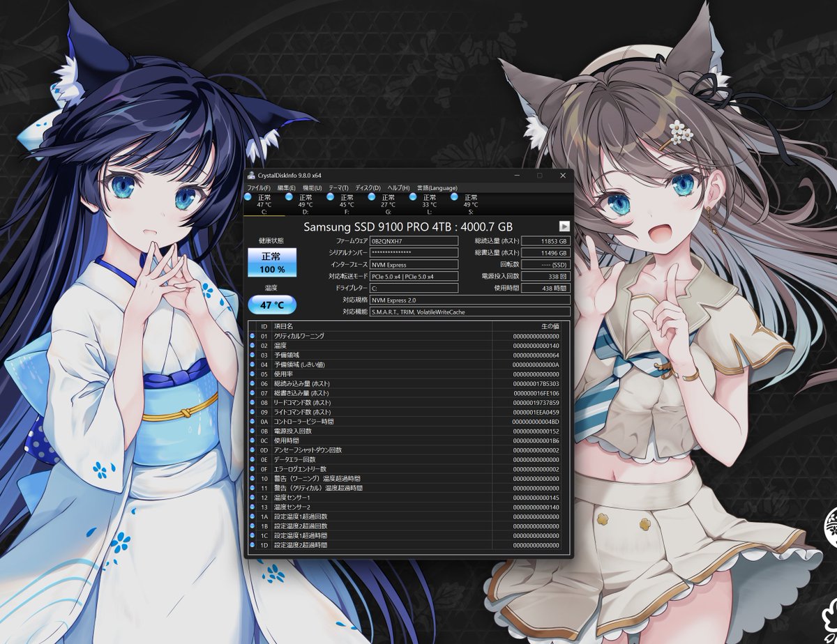837x644 pixels.
Task: Click the blue dot beside 01 クリティカルワーニング
Action: click(251, 334)
